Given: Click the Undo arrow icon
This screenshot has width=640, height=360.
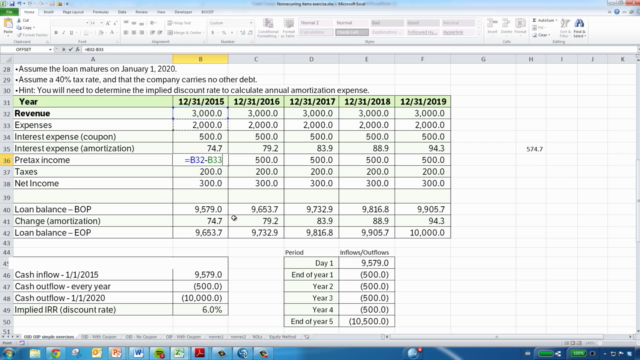Looking at the screenshot, I should tap(19, 4).
